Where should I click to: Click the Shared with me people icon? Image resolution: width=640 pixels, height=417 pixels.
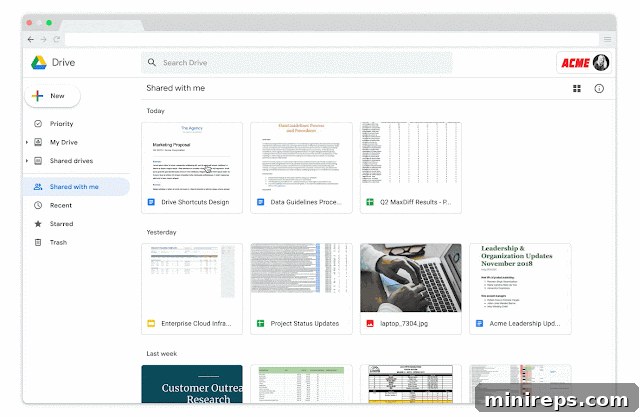coord(38,187)
